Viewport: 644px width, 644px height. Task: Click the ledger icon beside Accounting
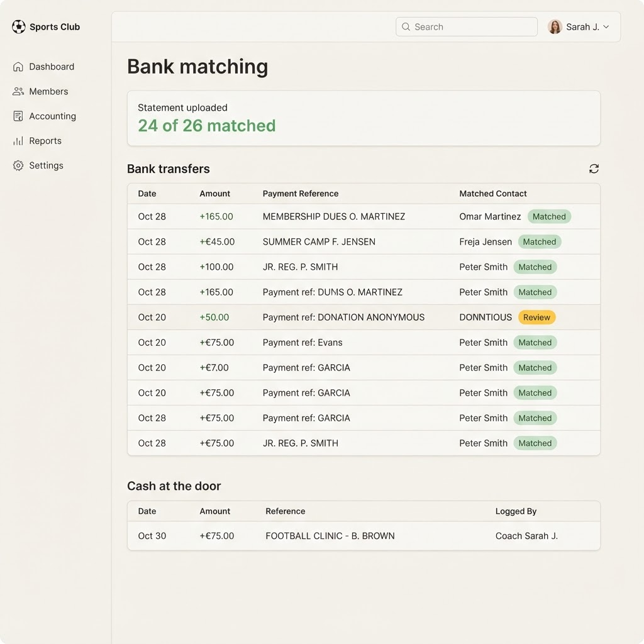pyautogui.click(x=18, y=116)
